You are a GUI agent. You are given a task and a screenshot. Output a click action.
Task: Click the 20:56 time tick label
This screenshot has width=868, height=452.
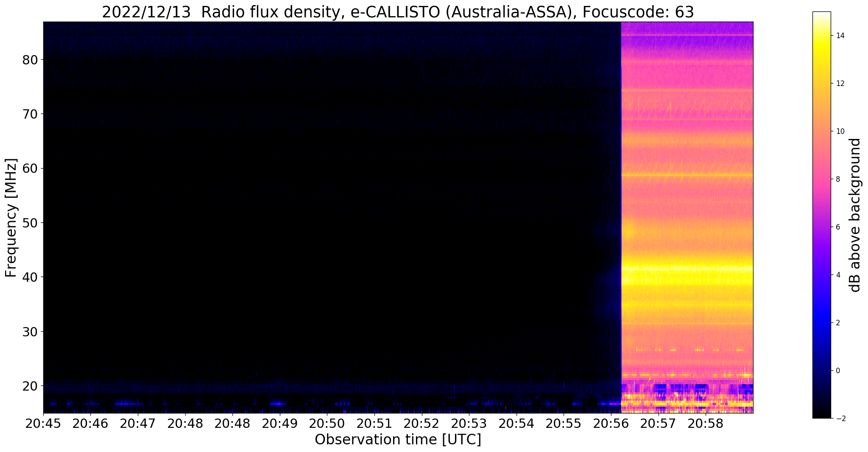611,424
